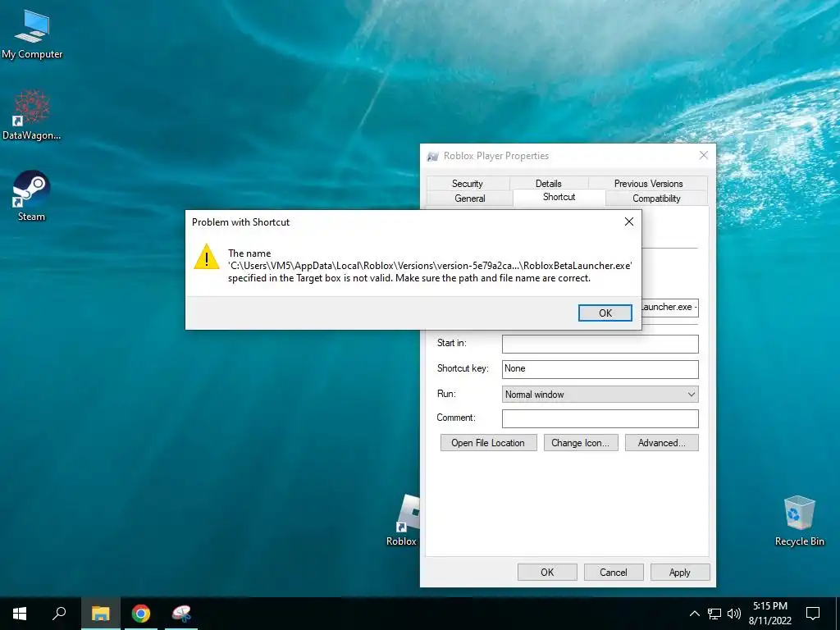Click the yellow warning icon in error dialog
840x630 pixels.
(x=207, y=257)
